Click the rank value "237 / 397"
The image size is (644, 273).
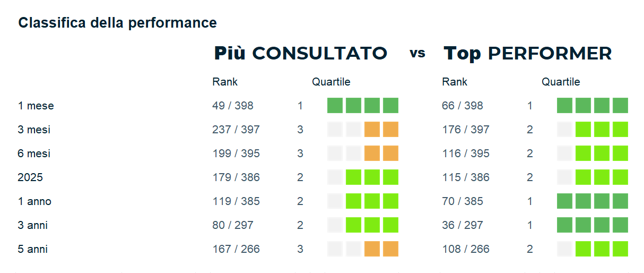tap(236, 130)
